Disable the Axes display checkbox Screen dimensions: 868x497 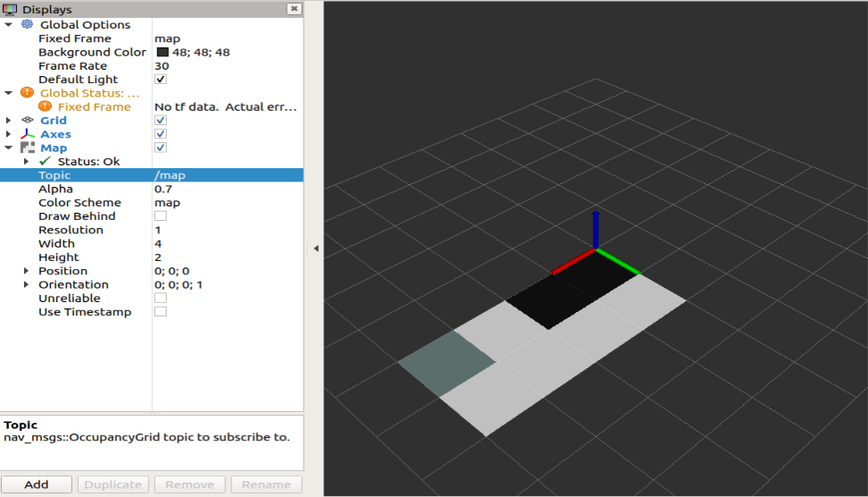click(x=161, y=133)
